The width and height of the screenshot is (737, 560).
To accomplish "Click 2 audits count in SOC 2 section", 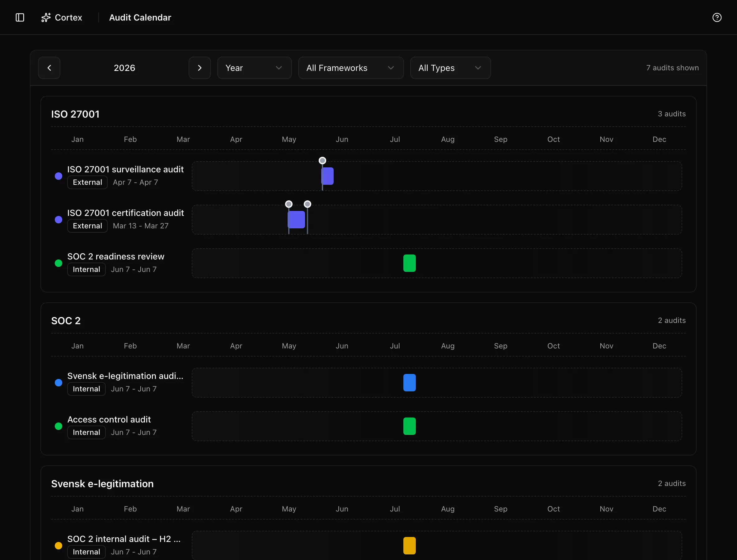I will click(672, 320).
